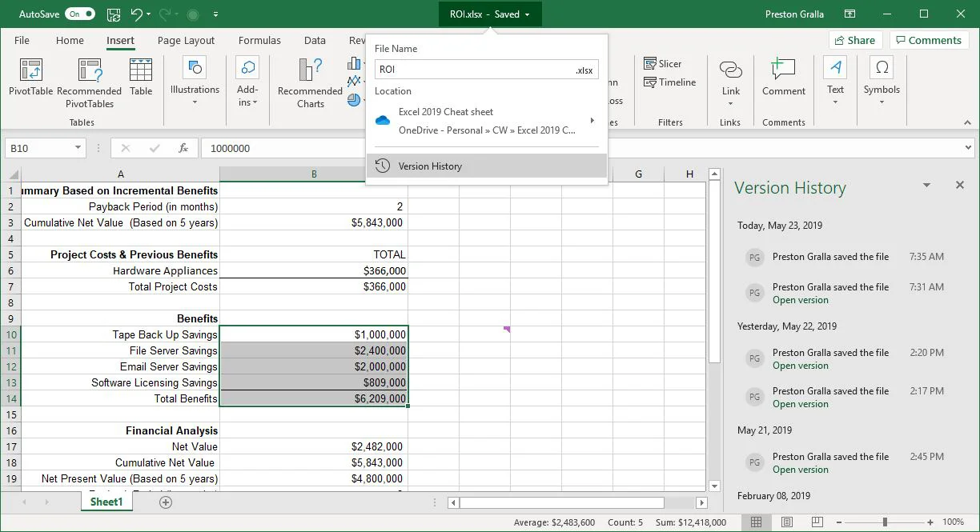Select the 7:35 AM saved version entry
The image size is (980, 532).
point(845,257)
